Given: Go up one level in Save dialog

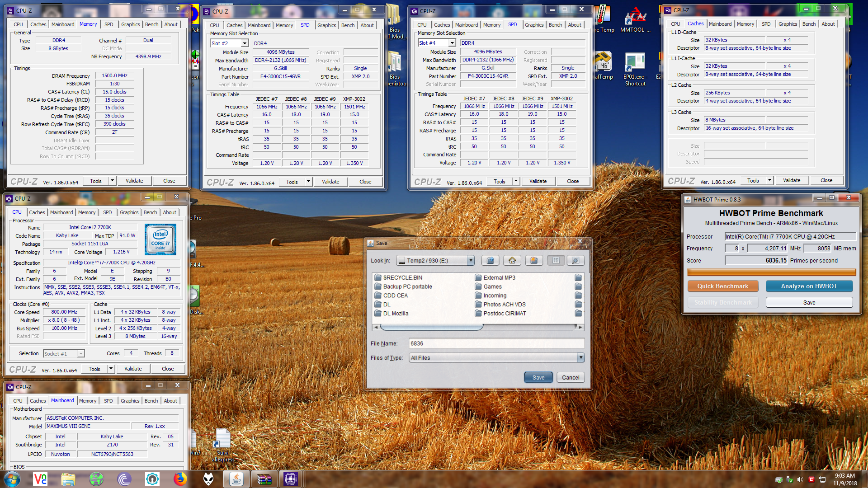Looking at the screenshot, I should tap(491, 261).
